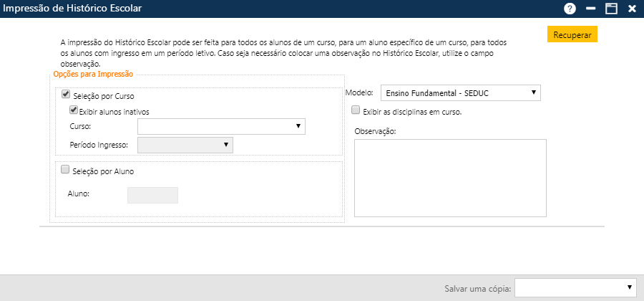Toggle Exibir as disciplinas em curso checkbox

tap(356, 111)
